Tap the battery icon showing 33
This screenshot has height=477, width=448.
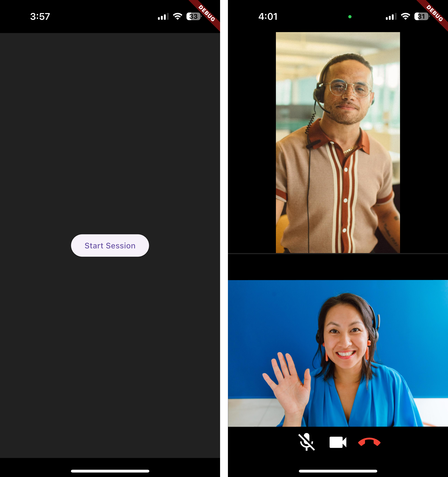[194, 16]
